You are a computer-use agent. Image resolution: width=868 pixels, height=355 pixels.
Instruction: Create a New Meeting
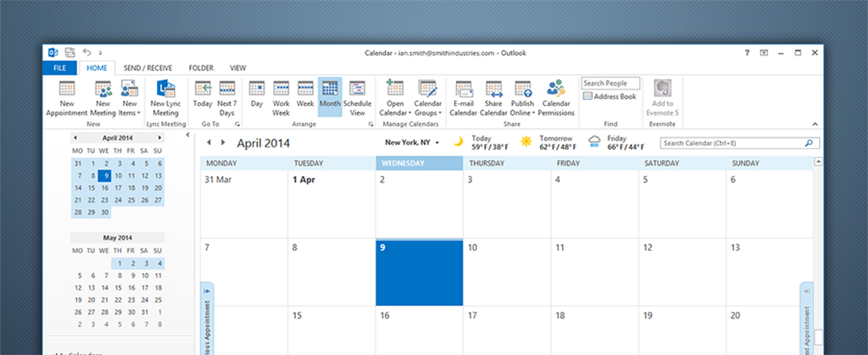pos(103,98)
